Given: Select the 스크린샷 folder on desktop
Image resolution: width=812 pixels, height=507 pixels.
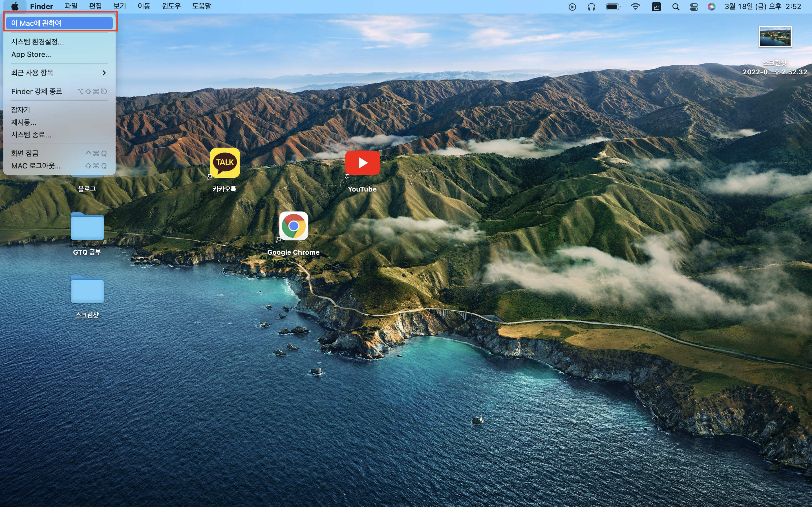Looking at the screenshot, I should click(87, 290).
